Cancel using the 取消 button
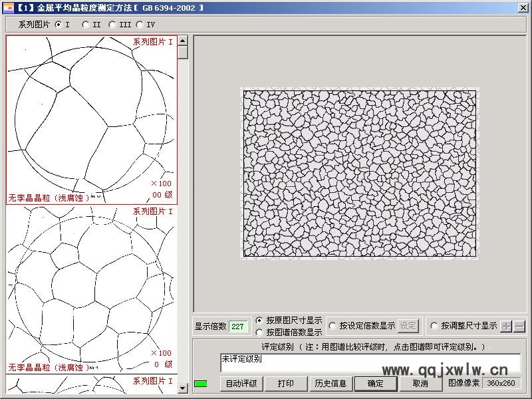Viewport: 532px width, 399px height. coord(420,384)
